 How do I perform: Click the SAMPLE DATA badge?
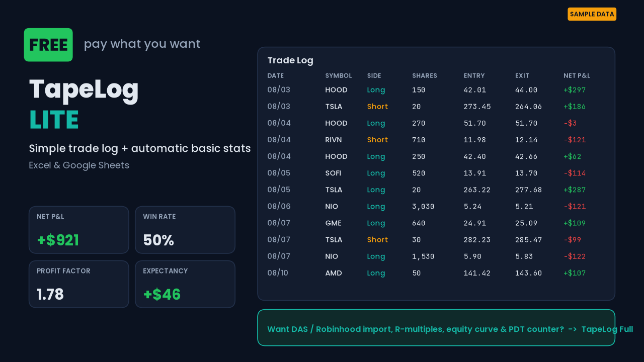[592, 14]
